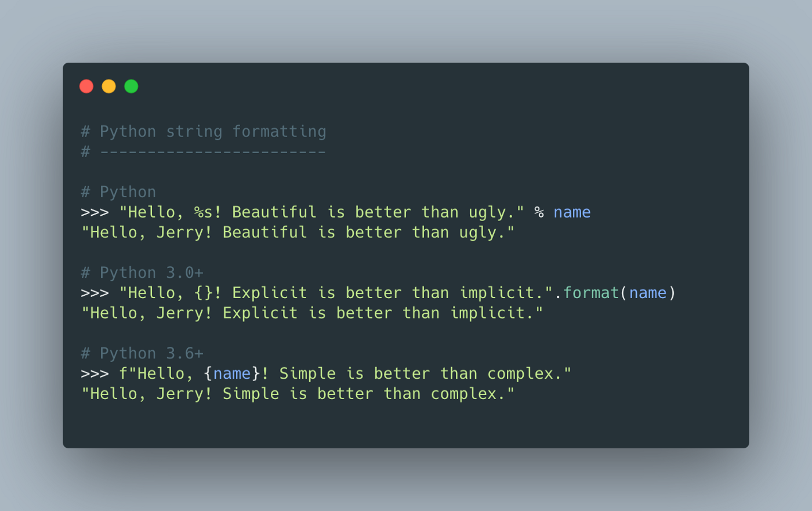Click "name" inside the f-string braces
The height and width of the screenshot is (511, 812).
232,374
